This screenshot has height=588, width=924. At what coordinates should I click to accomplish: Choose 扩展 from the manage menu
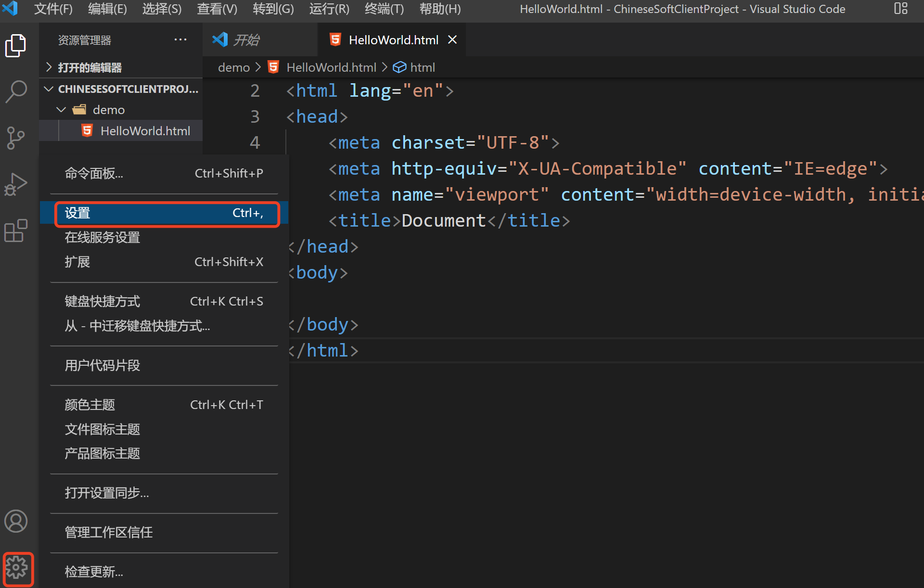pyautogui.click(x=164, y=262)
